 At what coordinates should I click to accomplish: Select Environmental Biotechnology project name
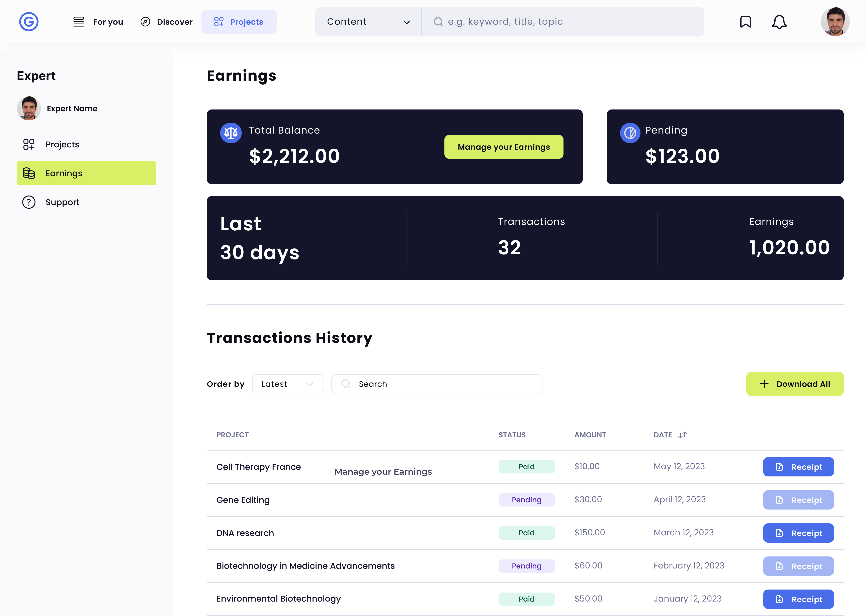click(x=279, y=599)
